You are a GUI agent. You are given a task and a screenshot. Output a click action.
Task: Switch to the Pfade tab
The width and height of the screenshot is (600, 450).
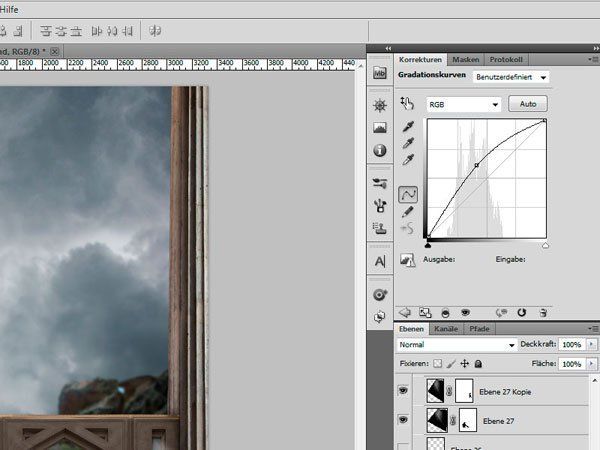[479, 329]
